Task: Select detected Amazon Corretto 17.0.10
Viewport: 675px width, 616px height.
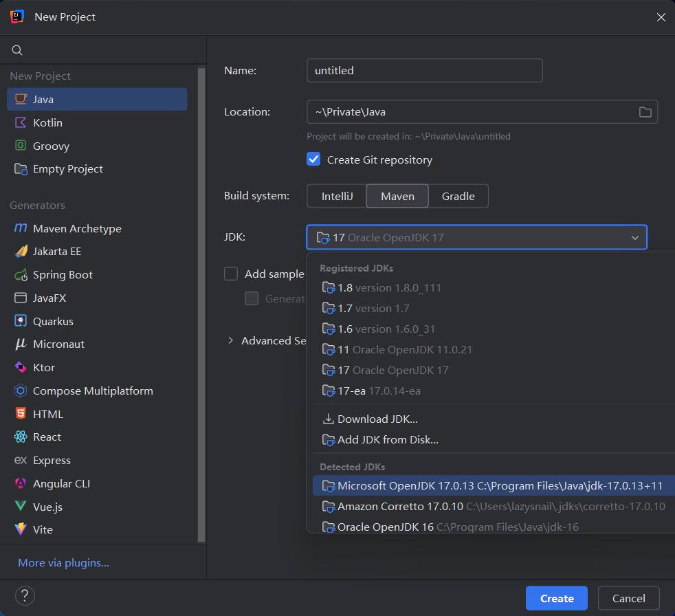Action: pos(494,506)
